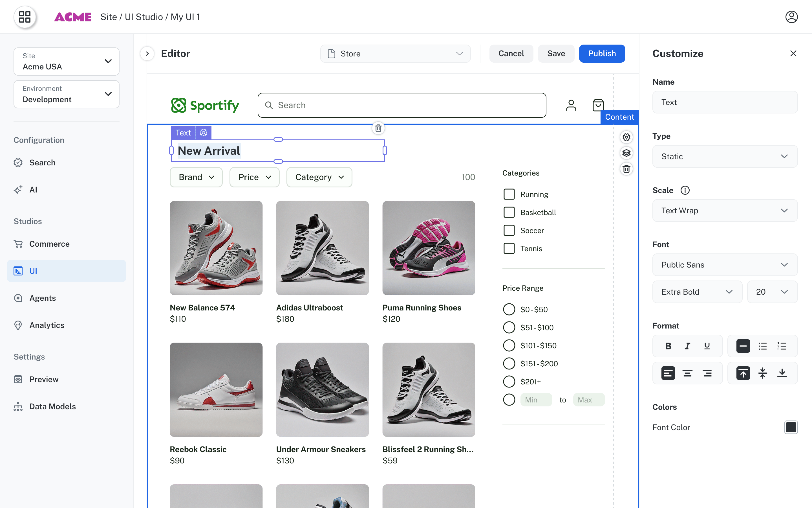Open the Extra Bold weight dropdown
Screen dimensions: 812x508
point(697,292)
